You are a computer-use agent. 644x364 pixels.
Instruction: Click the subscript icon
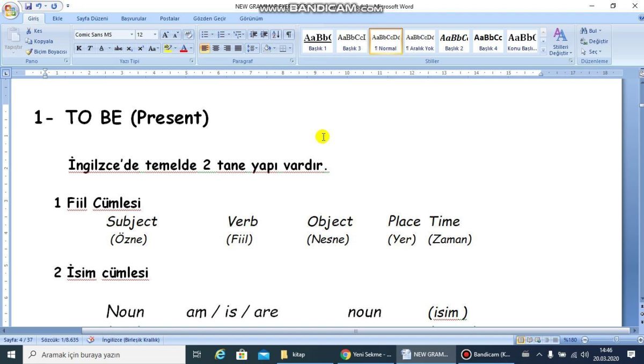click(129, 48)
